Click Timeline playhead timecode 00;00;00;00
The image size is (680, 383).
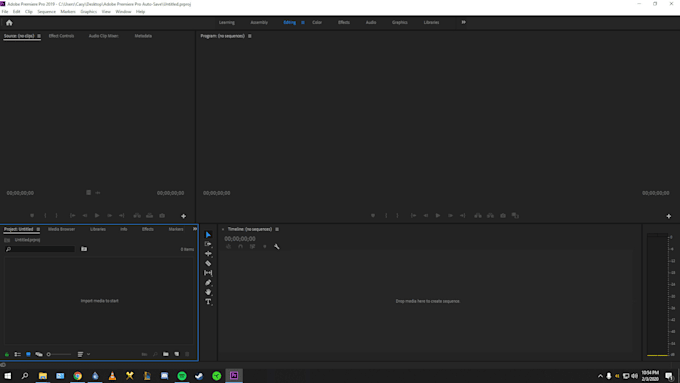[240, 239]
